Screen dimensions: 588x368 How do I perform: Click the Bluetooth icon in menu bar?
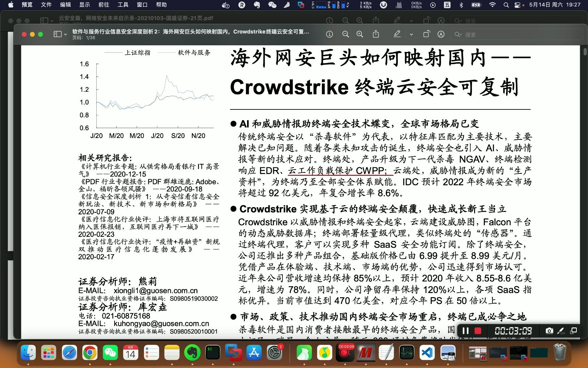point(461,5)
